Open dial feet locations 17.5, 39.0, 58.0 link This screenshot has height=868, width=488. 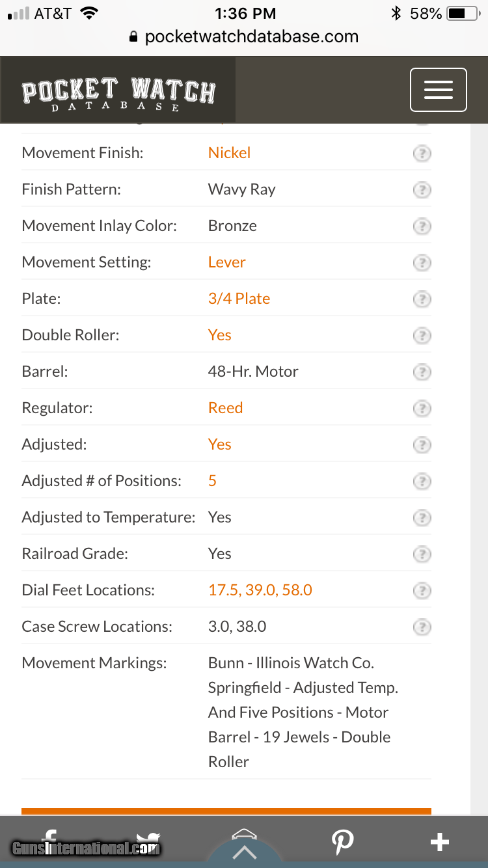[260, 590]
